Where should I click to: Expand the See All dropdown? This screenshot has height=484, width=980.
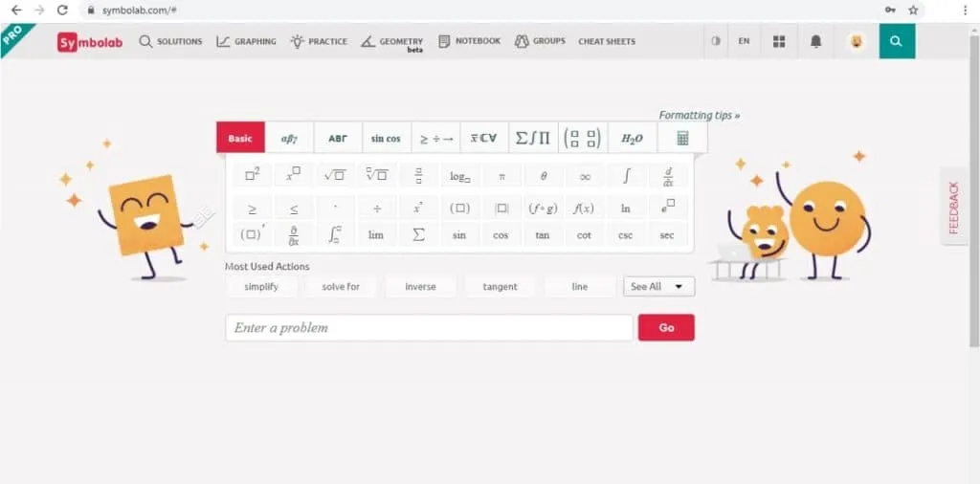(658, 286)
